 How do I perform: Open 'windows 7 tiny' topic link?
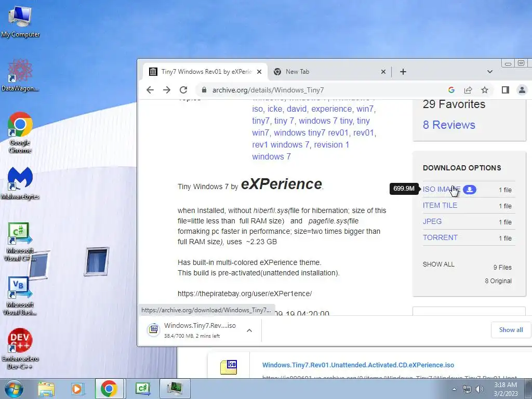pos(326,121)
